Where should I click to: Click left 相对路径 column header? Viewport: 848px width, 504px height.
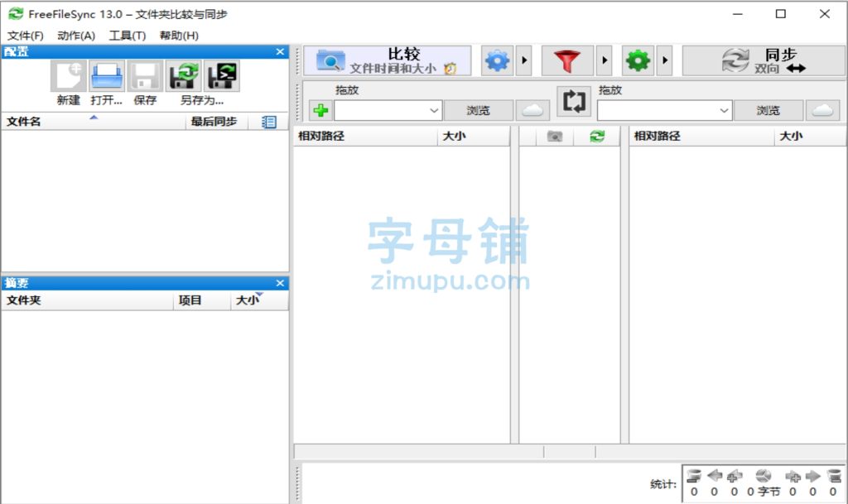click(x=365, y=136)
